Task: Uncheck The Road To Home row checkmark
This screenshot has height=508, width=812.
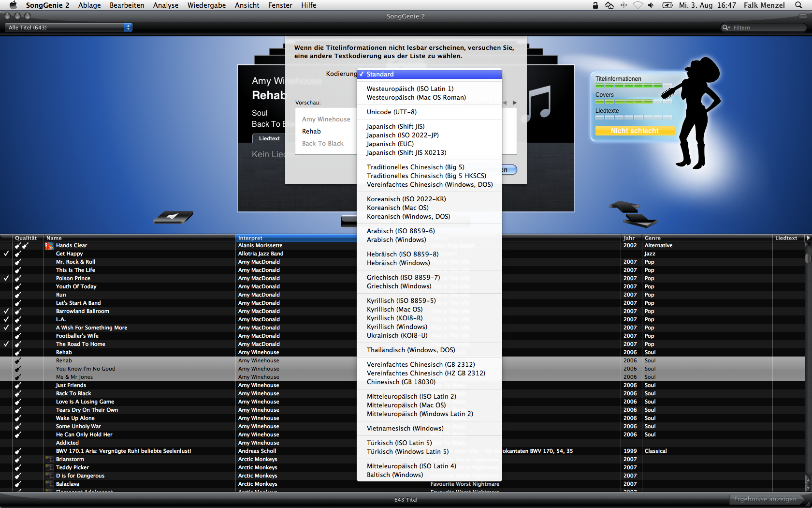Action: [x=6, y=344]
